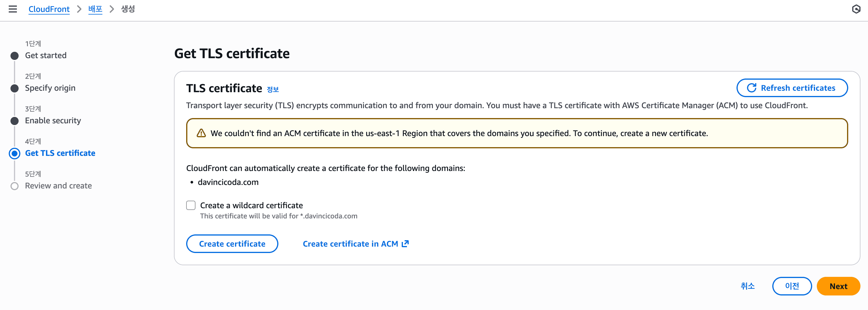
Task: Go to CloudFront breadcrumb link
Action: click(x=49, y=9)
